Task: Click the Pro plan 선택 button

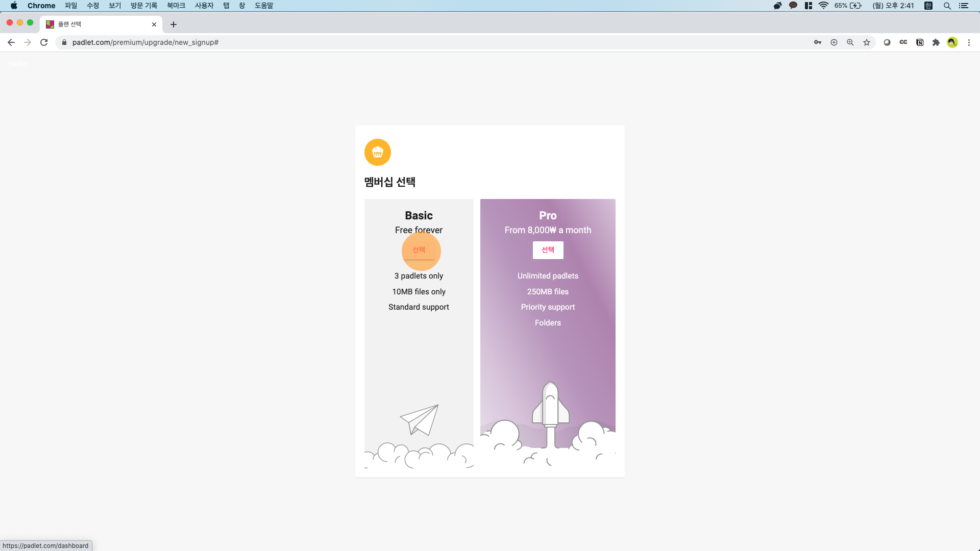Action: [548, 250]
